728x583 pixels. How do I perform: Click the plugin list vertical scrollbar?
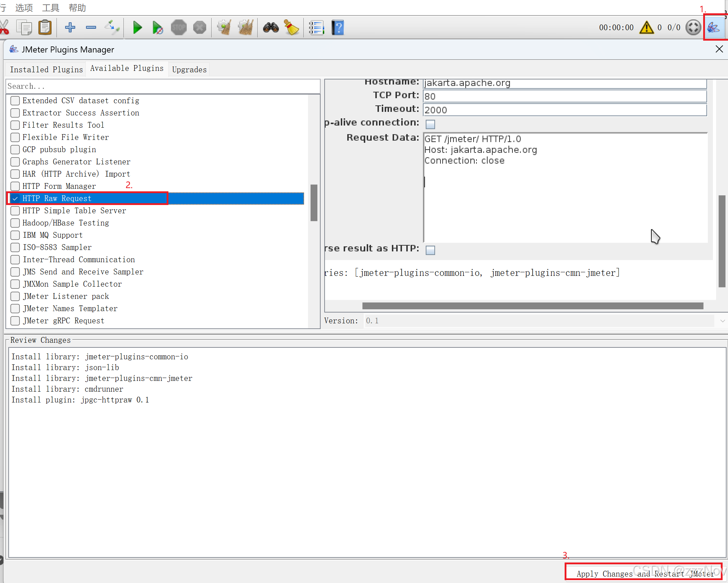click(314, 203)
